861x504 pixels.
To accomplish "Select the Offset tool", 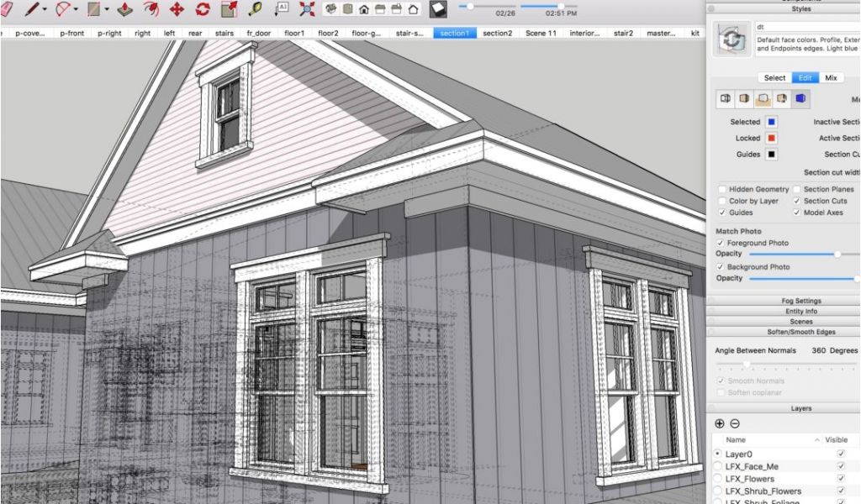I will 151,10.
